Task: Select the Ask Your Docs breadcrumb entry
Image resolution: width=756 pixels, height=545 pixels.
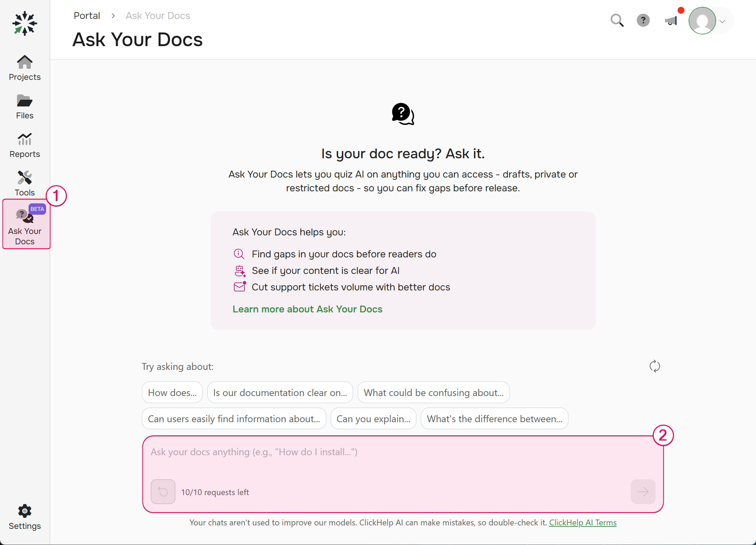Action: pos(158,15)
